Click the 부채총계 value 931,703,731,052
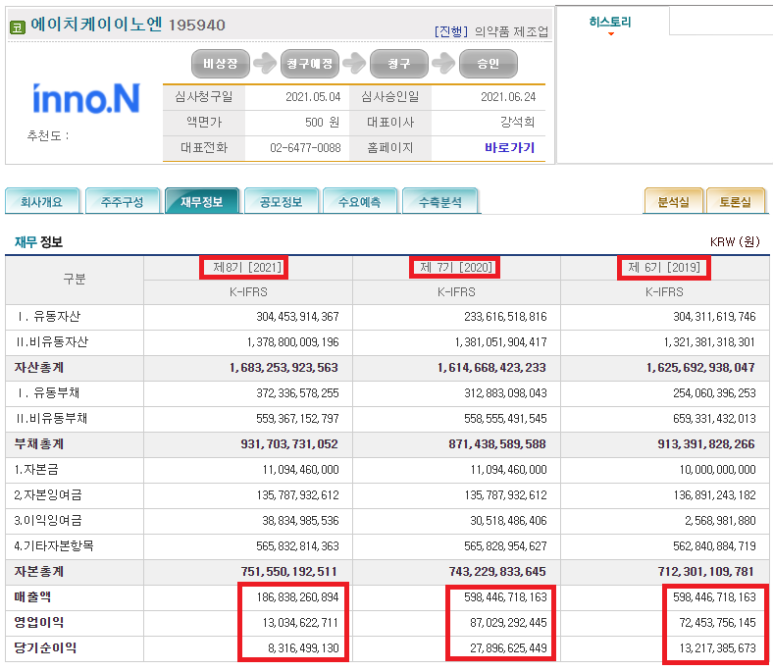 tap(289, 444)
